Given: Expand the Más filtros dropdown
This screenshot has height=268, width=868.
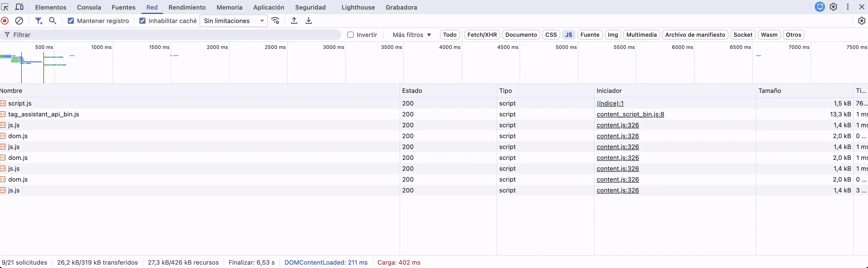Looking at the screenshot, I should [x=412, y=35].
